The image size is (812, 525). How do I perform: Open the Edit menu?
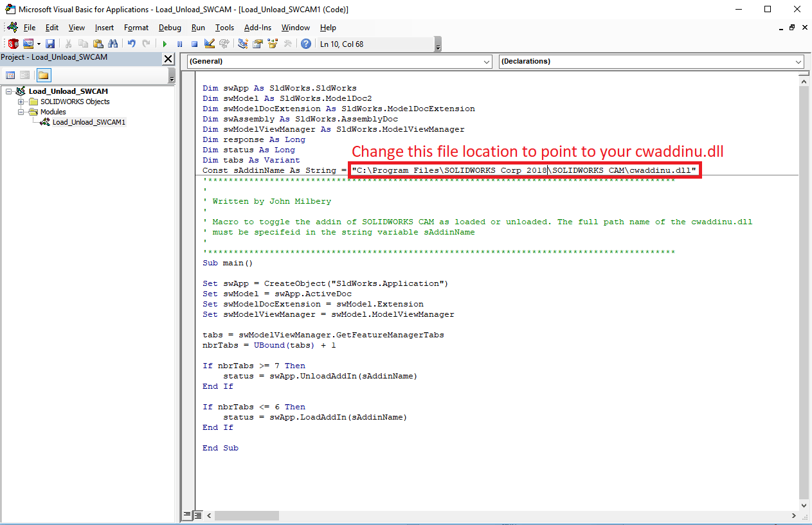(x=52, y=28)
